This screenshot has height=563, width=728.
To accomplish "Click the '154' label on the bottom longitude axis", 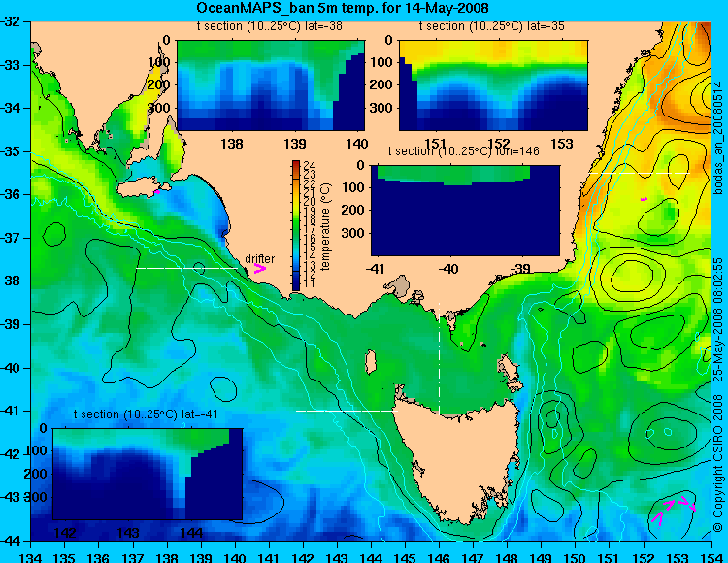I will (711, 557).
